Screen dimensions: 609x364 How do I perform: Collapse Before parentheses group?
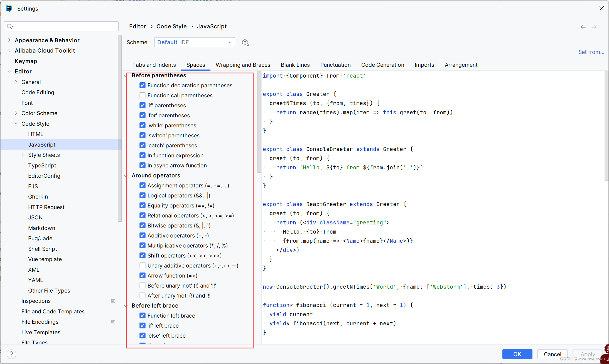tap(126, 75)
